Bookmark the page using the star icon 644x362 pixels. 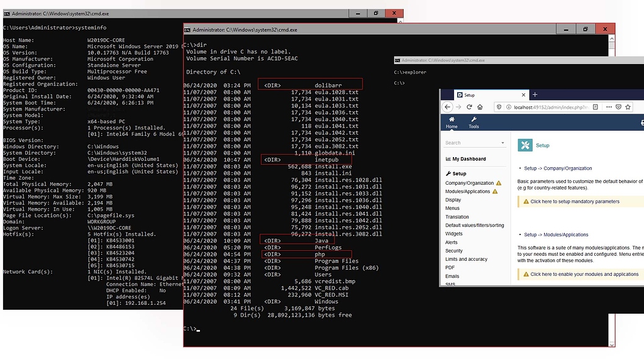coord(628,107)
